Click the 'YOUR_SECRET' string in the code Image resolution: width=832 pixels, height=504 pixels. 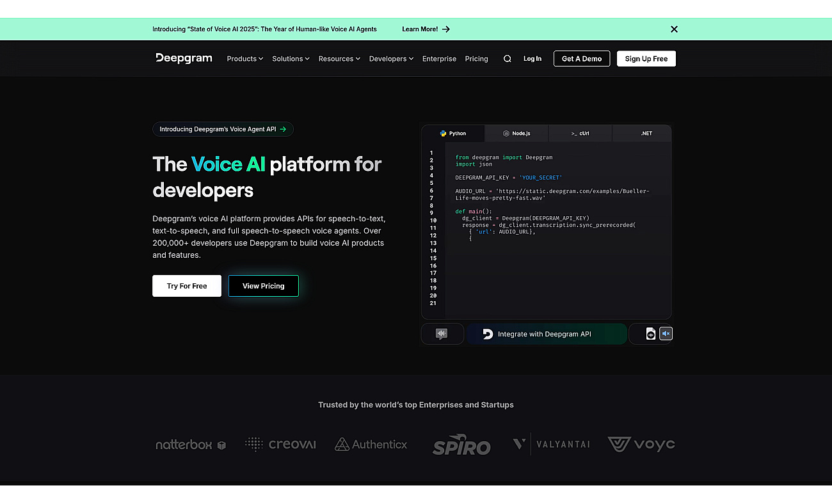coord(541,177)
